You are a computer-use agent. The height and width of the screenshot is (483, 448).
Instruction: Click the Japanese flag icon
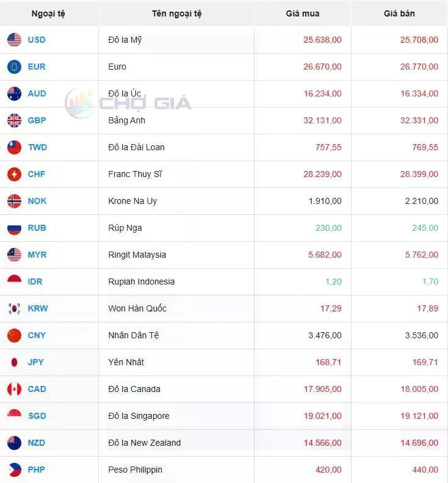(x=14, y=363)
